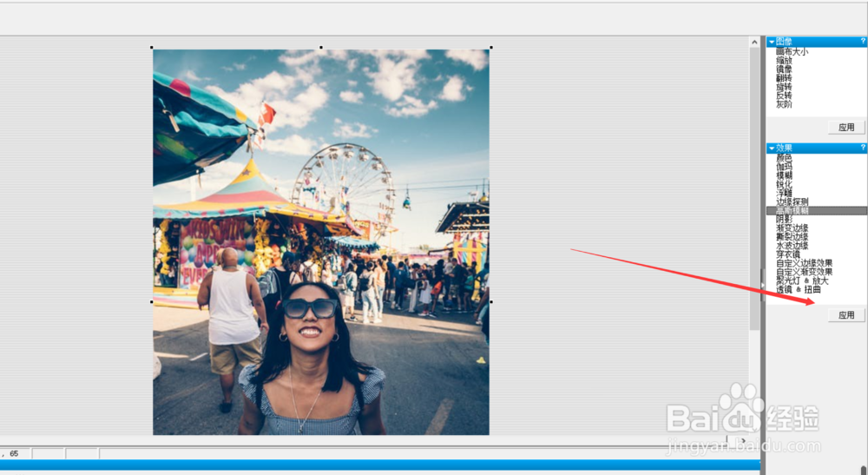Choose the 浮雕 effect
Image resolution: width=868 pixels, height=475 pixels.
coord(784,193)
